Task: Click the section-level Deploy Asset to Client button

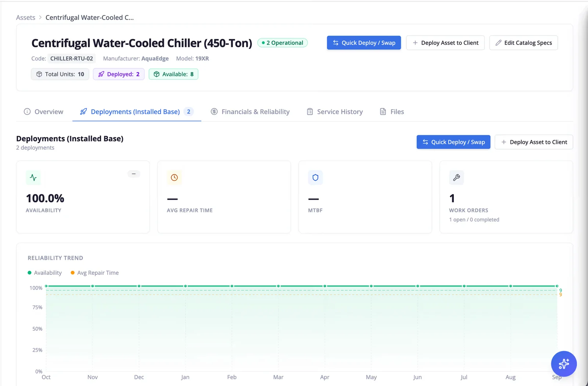Action: pyautogui.click(x=534, y=142)
